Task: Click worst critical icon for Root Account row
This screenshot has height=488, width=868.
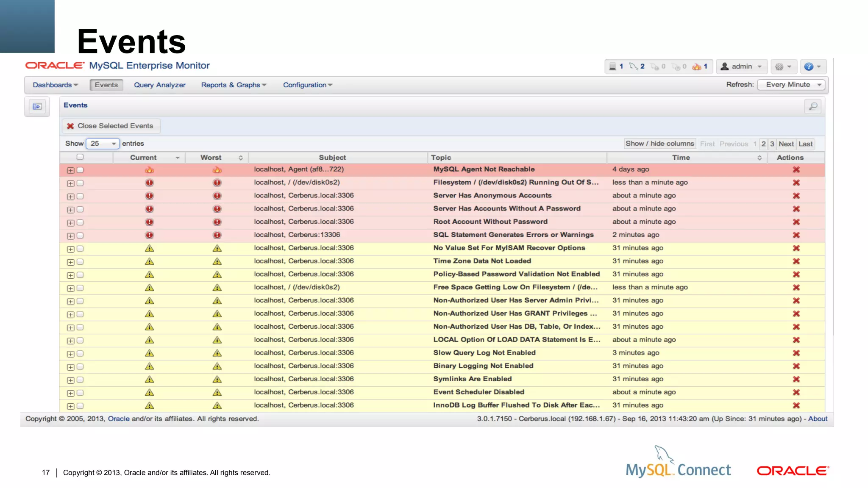Action: point(217,222)
